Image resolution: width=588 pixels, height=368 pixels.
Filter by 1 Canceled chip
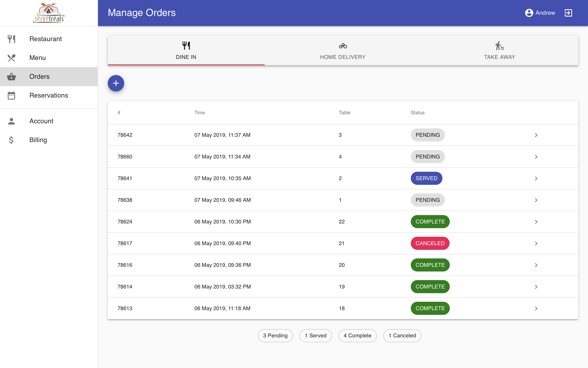(x=402, y=336)
